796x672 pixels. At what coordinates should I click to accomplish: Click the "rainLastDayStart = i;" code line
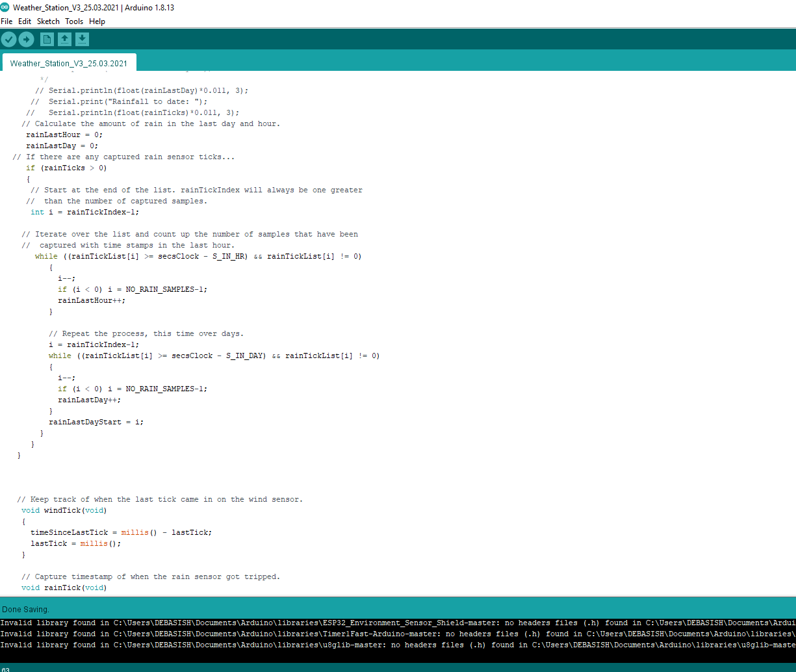[96, 422]
